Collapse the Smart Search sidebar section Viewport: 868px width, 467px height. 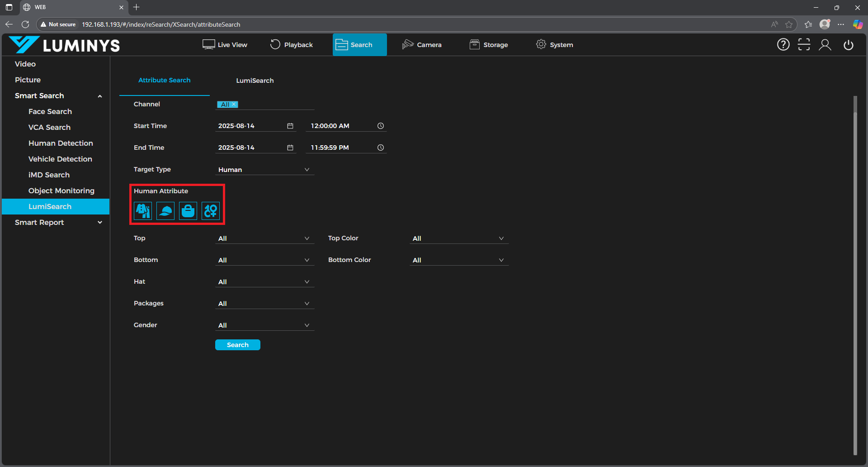pos(100,96)
